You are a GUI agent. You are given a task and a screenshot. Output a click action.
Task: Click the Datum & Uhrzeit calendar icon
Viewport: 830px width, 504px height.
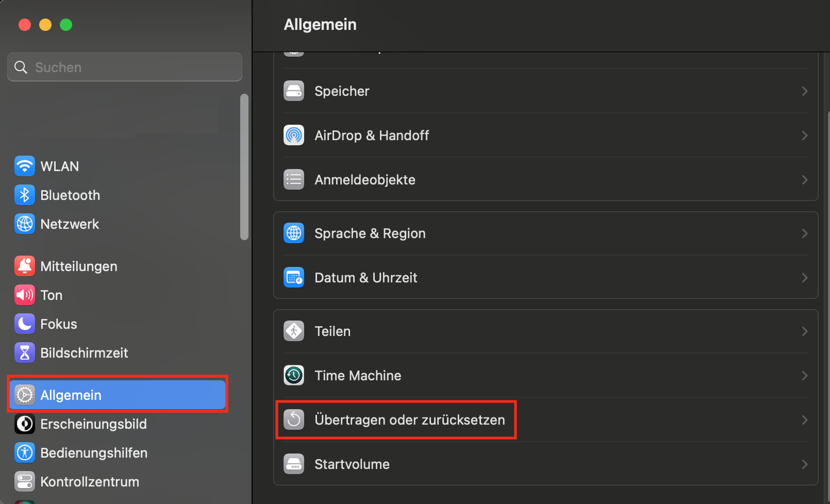pos(294,278)
